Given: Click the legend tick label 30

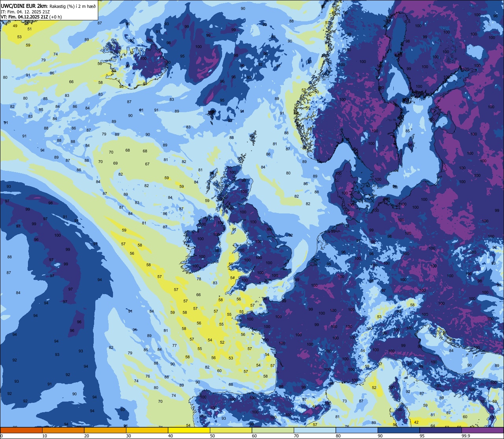Looking at the screenshot, I should pos(128,436).
